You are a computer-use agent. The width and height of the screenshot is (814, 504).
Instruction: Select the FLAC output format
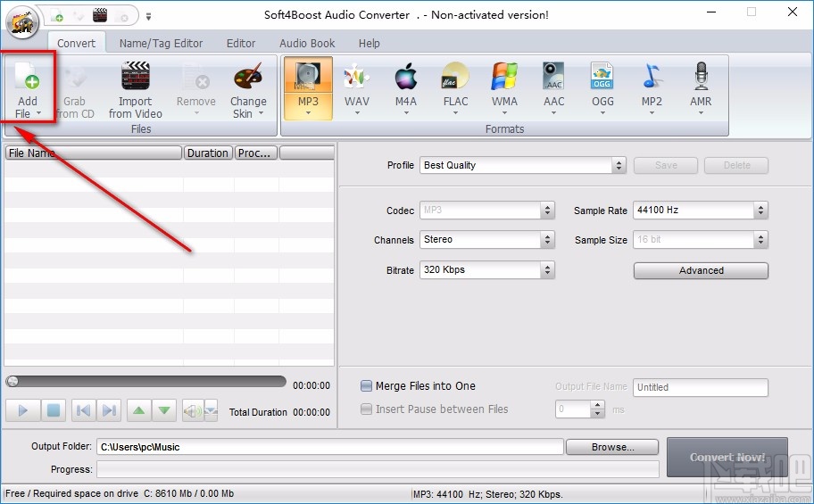point(455,88)
